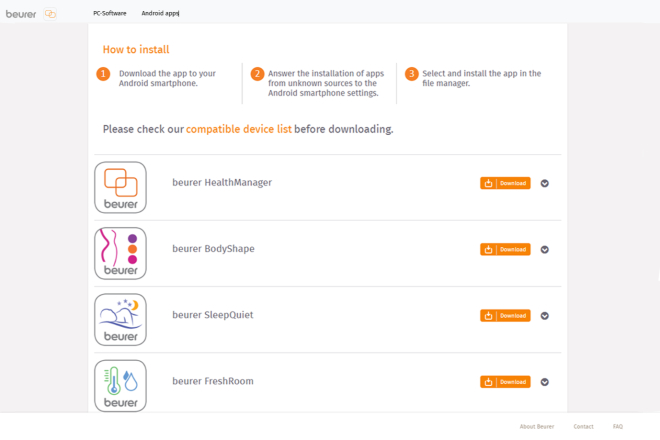Click the beurer HealthManager app icon
The width and height of the screenshot is (660, 440).
120,187
